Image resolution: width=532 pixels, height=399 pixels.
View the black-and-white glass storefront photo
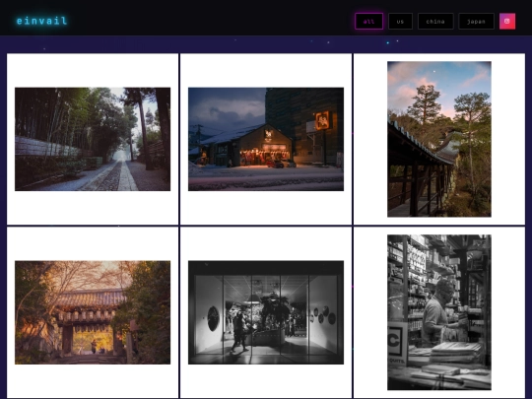pos(266,312)
